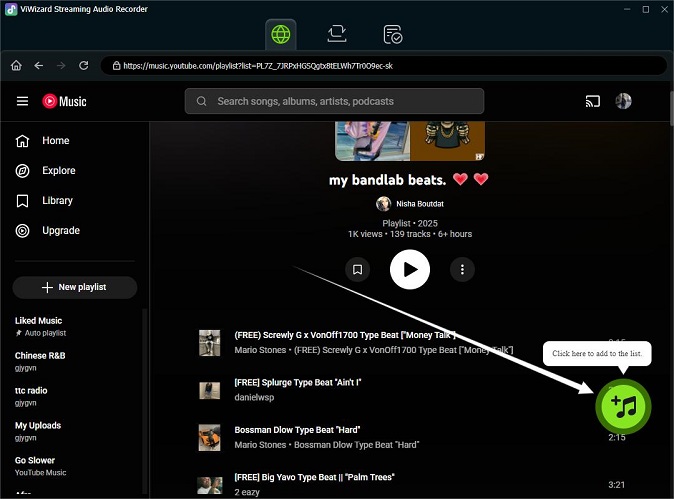
Task: Open the Liked Music auto playlist
Action: [x=40, y=326]
